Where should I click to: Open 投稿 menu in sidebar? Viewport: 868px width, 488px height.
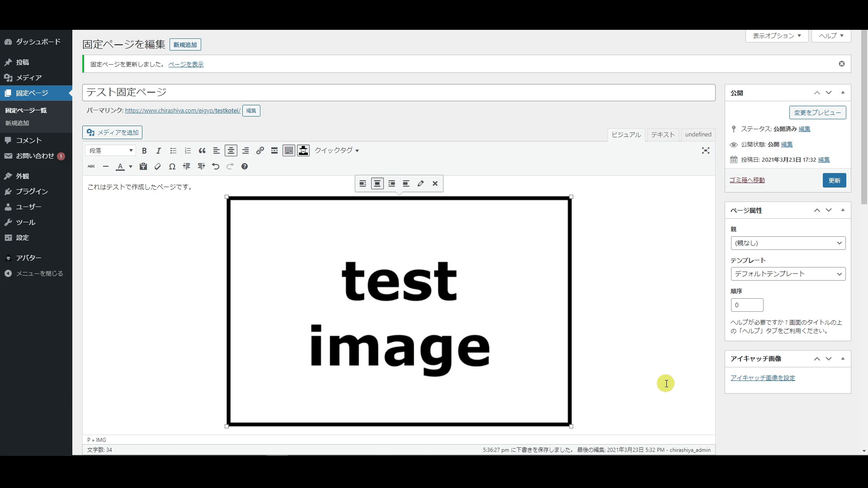36,62
